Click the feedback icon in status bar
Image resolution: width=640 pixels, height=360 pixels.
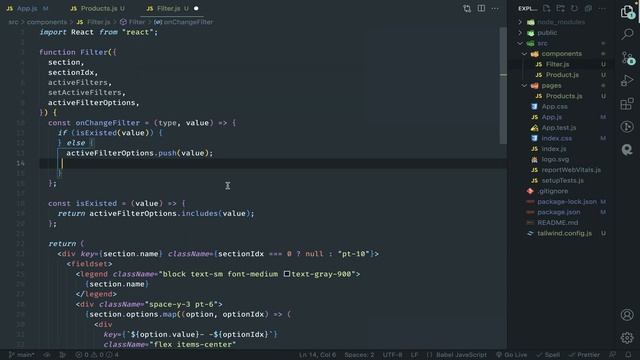(613, 355)
